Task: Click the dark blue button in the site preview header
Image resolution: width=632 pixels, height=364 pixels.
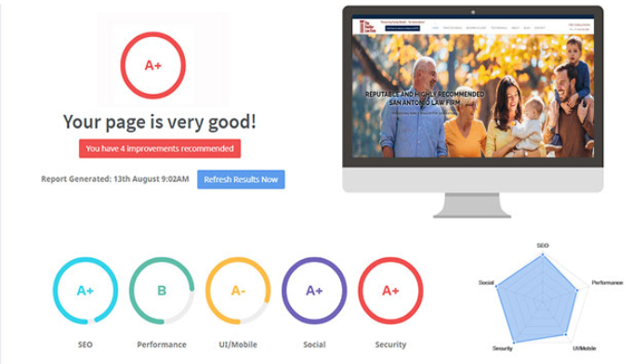Action: [x=402, y=28]
